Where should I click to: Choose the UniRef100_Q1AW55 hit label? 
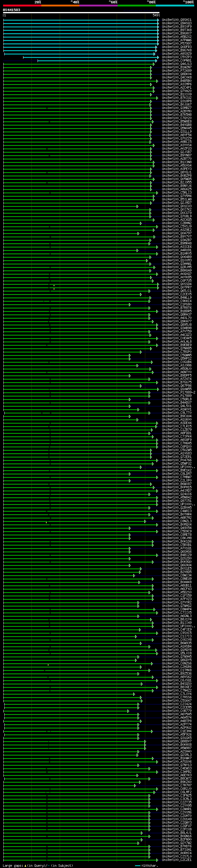(x=176, y=389)
